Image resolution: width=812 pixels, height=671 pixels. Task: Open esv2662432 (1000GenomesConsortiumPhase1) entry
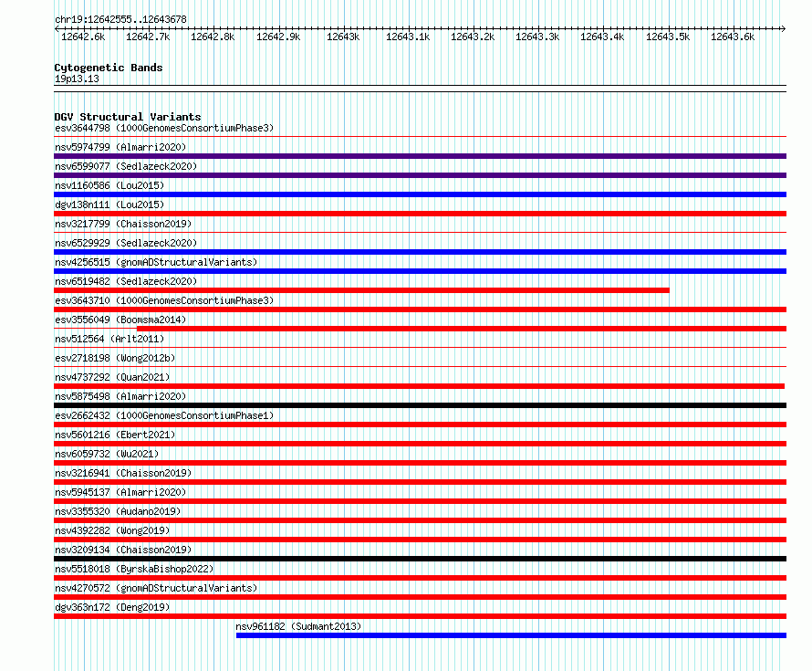(x=164, y=415)
